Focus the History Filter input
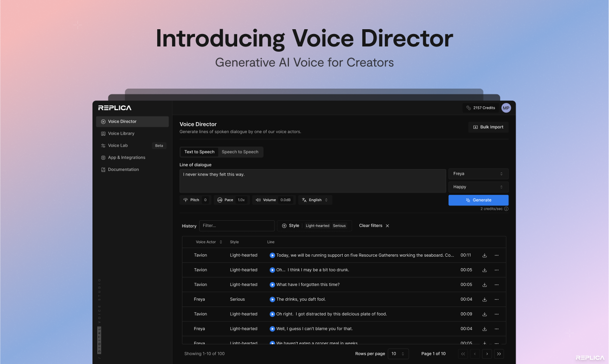The height and width of the screenshot is (364, 609). (x=237, y=226)
